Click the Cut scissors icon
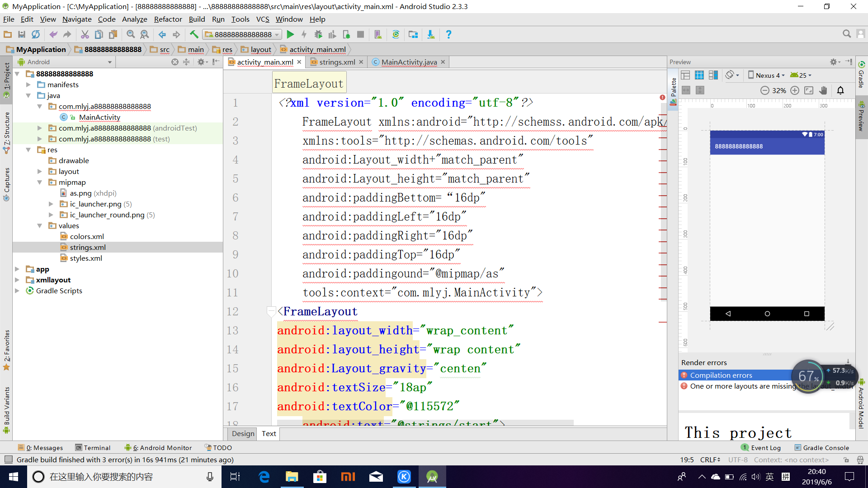This screenshot has height=488, width=868. click(x=85, y=34)
